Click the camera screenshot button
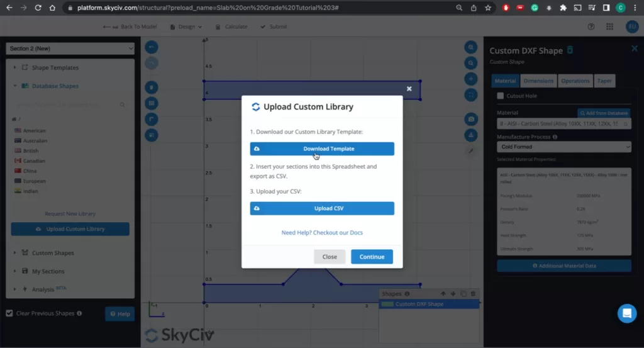644x348 pixels. point(471,119)
